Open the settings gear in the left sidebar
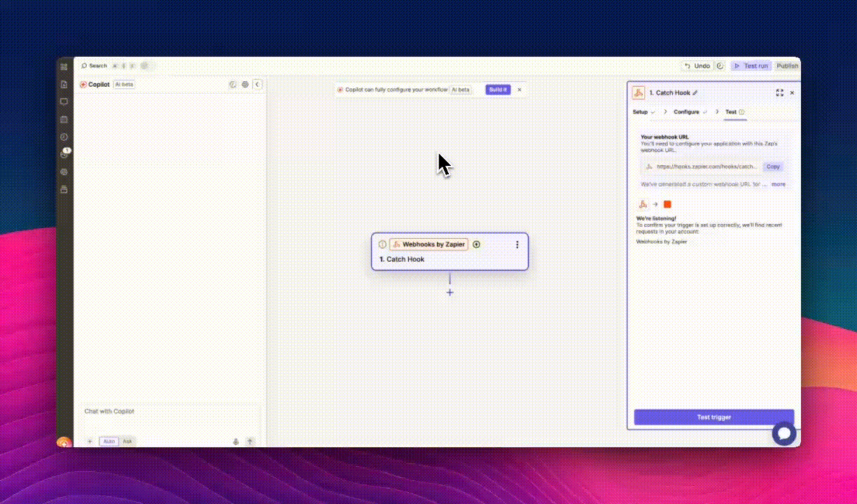 (x=64, y=171)
